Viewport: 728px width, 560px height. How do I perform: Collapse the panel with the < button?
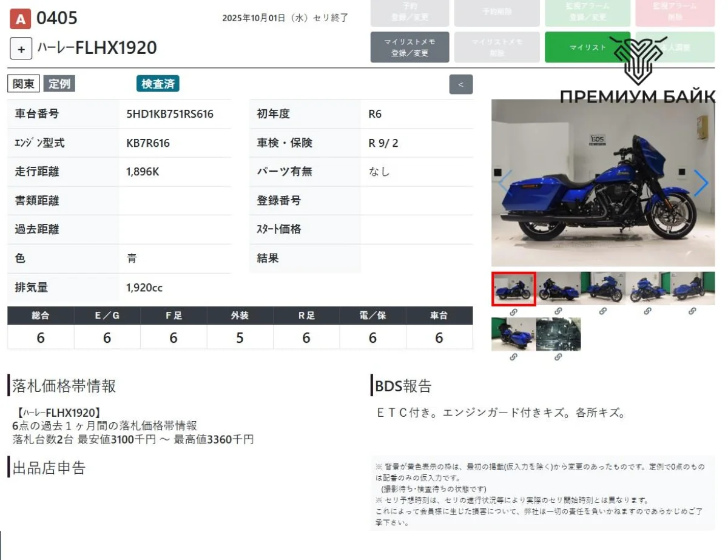coord(460,84)
